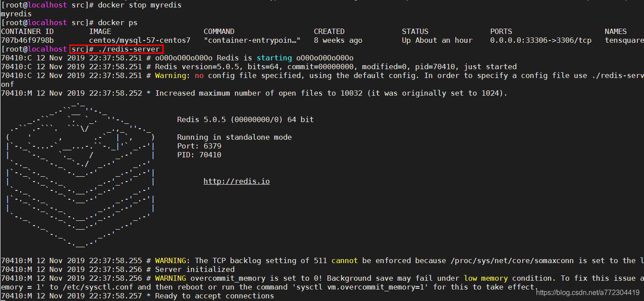Select the CONTAINER ID column header
The width and height of the screenshot is (644, 301).
[27, 31]
